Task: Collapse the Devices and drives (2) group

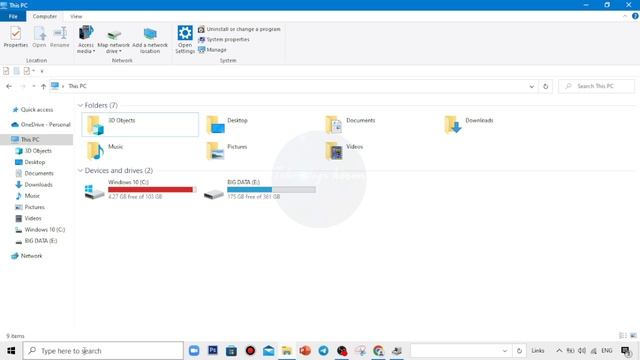Action: [x=80, y=171]
